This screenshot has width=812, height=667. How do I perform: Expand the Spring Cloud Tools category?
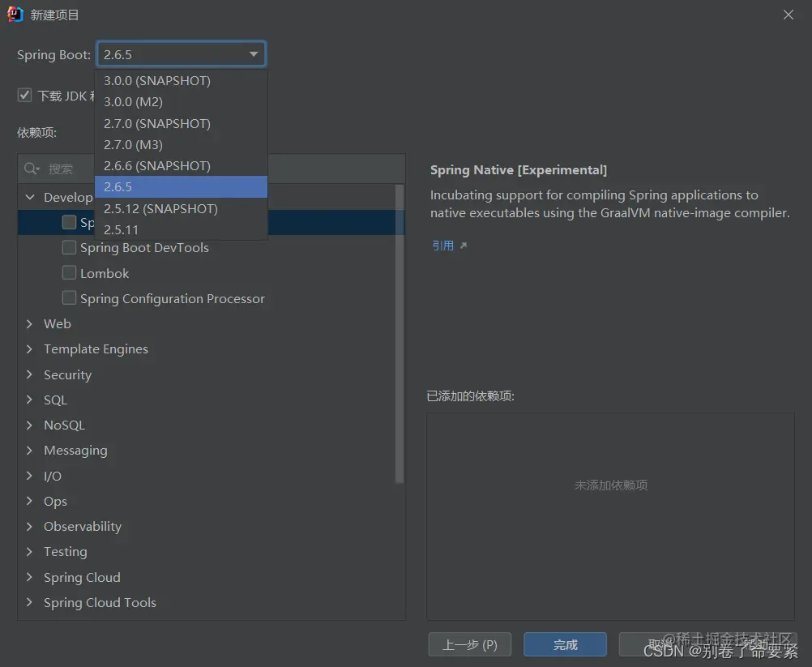pos(29,602)
